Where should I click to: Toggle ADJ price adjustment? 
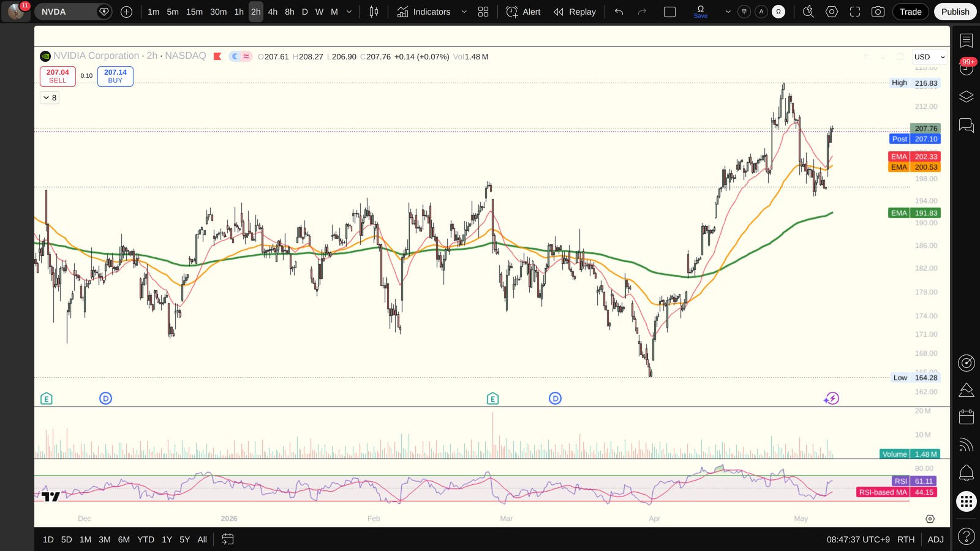tap(935, 539)
